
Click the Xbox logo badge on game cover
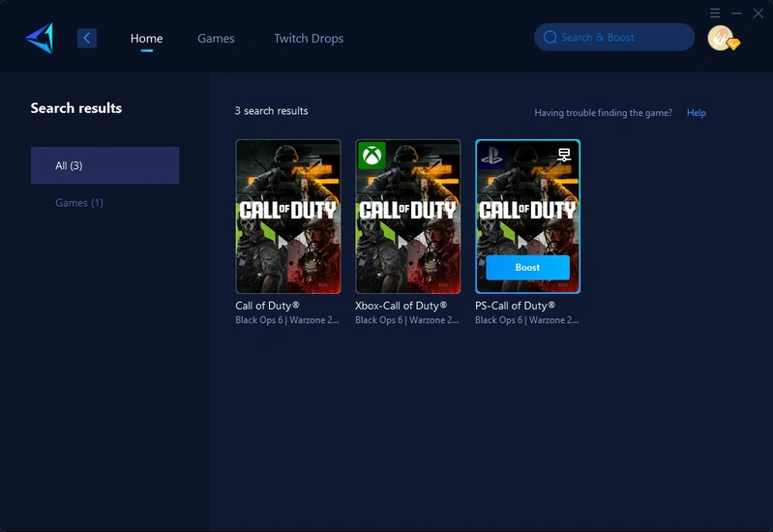pos(372,155)
